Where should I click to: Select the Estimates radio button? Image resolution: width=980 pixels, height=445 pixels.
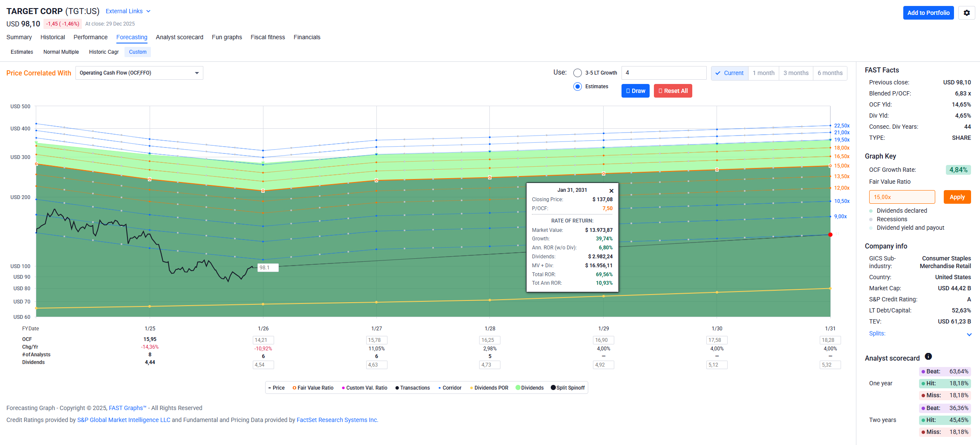point(578,87)
